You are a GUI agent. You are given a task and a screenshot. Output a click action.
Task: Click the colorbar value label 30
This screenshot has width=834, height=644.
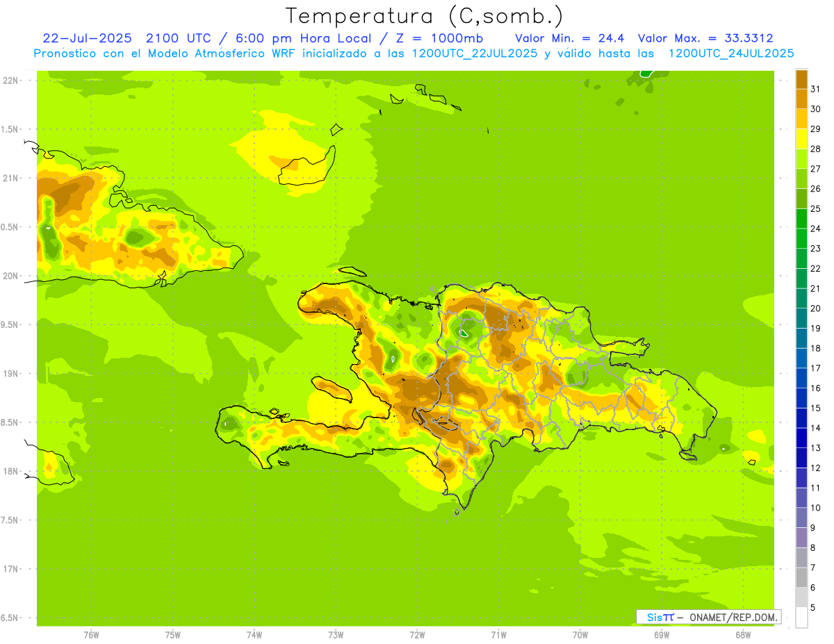(x=815, y=109)
